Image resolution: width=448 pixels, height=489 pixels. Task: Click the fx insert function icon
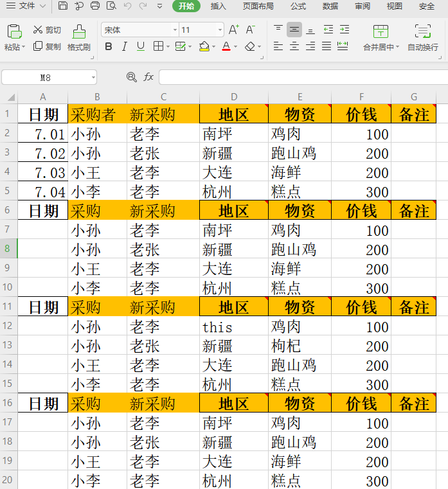tap(148, 76)
